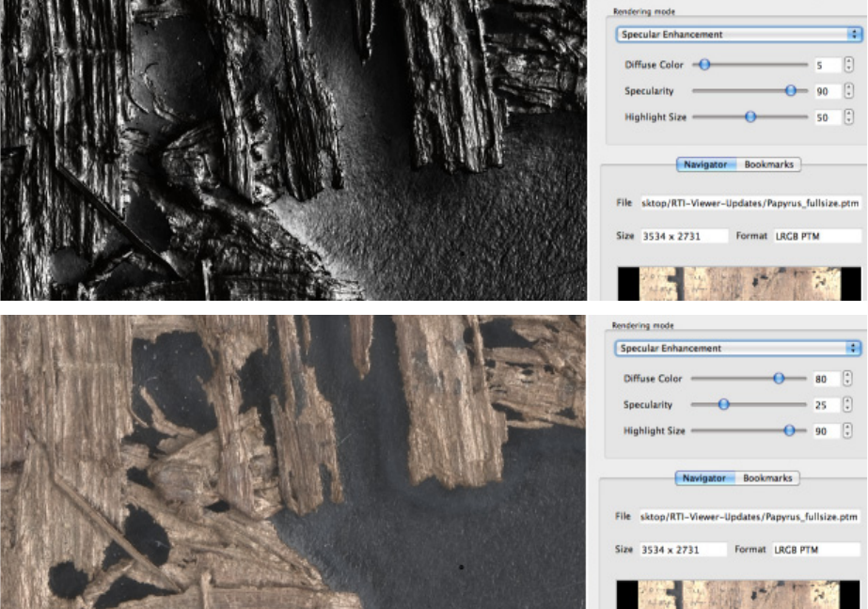
Task: Click Highlight Size value field showing 90
Action: pyautogui.click(x=827, y=430)
